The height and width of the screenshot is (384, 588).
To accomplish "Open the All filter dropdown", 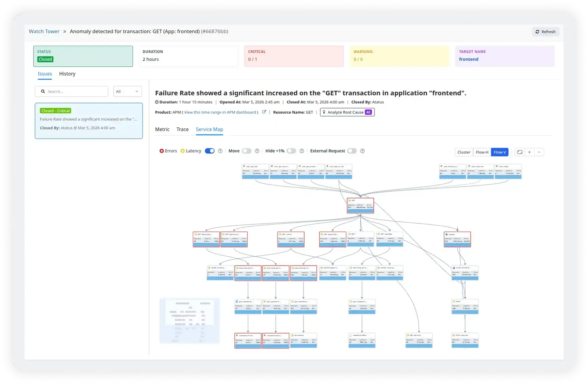I will 127,91.
